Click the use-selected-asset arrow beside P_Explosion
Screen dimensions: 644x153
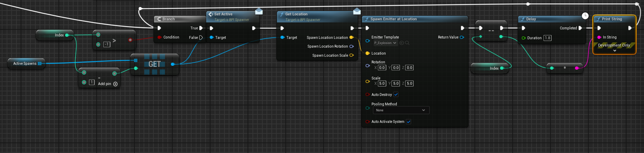(x=402, y=43)
